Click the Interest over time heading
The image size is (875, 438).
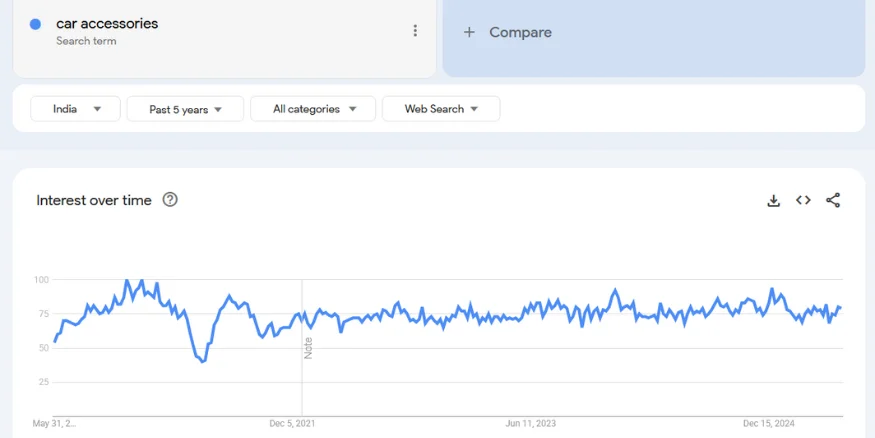(x=94, y=200)
